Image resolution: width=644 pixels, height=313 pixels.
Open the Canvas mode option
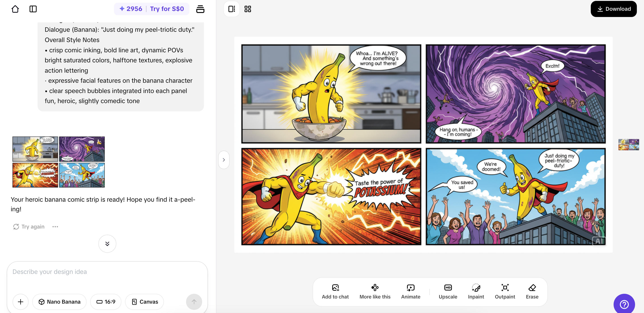[x=145, y=302]
